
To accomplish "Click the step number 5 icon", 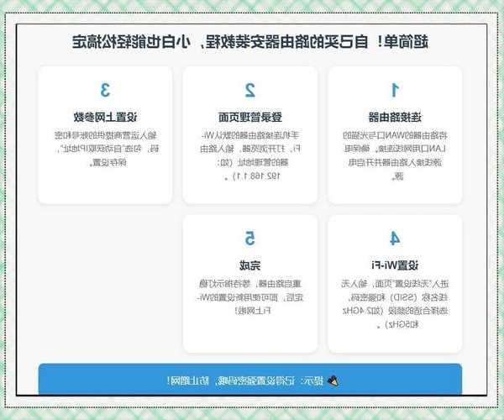I will click(250, 238).
